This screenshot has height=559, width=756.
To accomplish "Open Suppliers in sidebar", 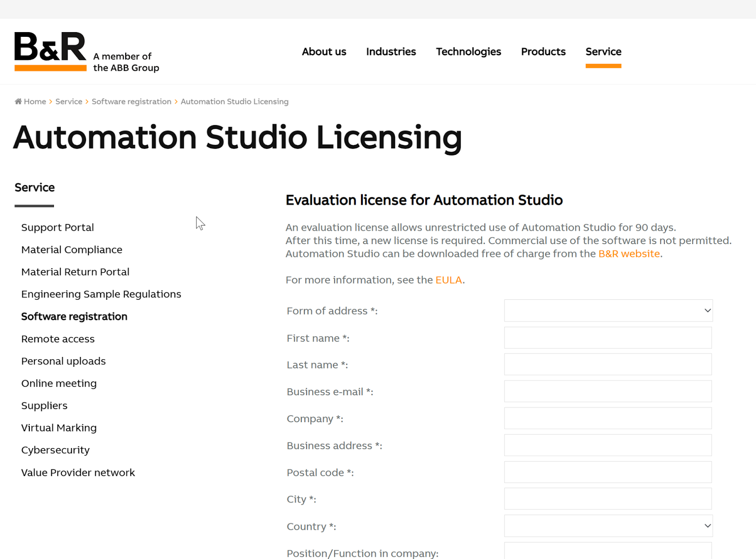I will [x=44, y=406].
